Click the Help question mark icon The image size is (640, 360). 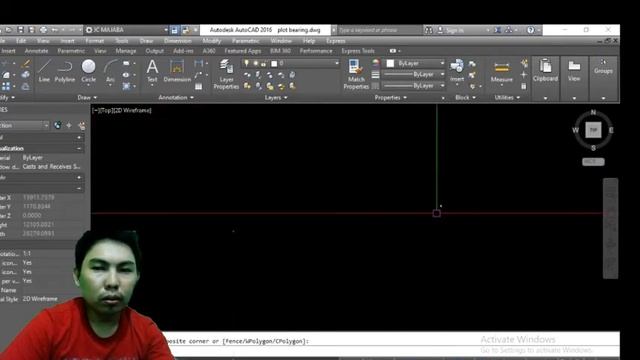(x=530, y=30)
